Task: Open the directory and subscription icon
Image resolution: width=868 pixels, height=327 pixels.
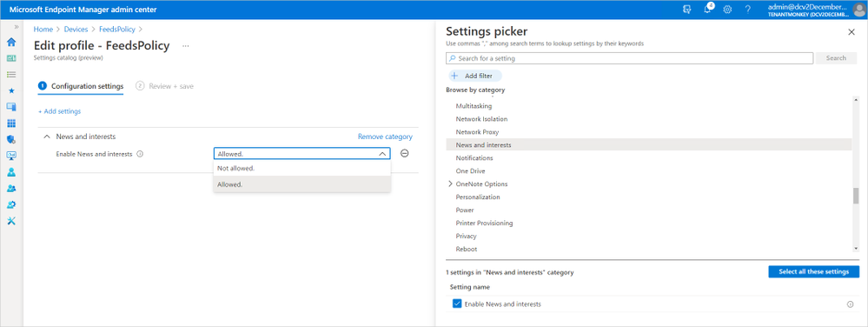Action: tap(687, 10)
